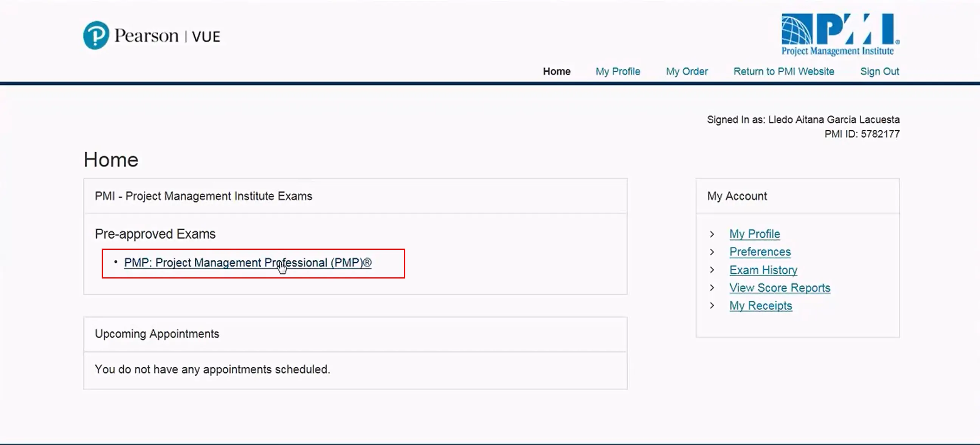The width and height of the screenshot is (980, 445).
Task: Sign out of the account
Action: pyautogui.click(x=879, y=71)
